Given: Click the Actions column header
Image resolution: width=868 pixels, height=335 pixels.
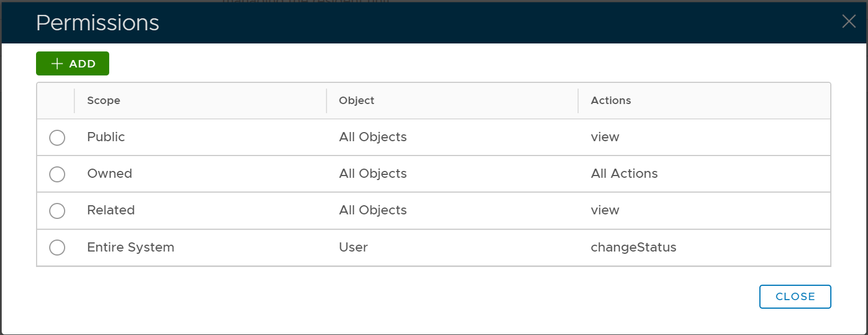Looking at the screenshot, I should tap(611, 101).
